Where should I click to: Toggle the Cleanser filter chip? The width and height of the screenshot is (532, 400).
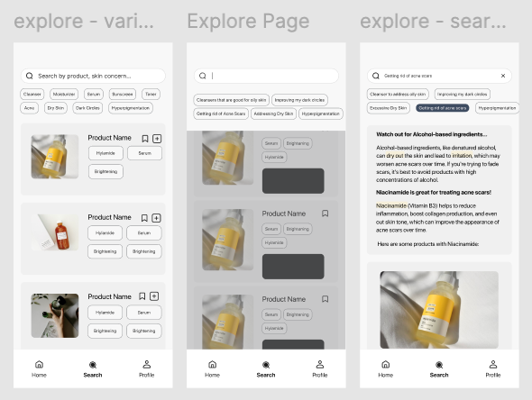pyautogui.click(x=32, y=95)
